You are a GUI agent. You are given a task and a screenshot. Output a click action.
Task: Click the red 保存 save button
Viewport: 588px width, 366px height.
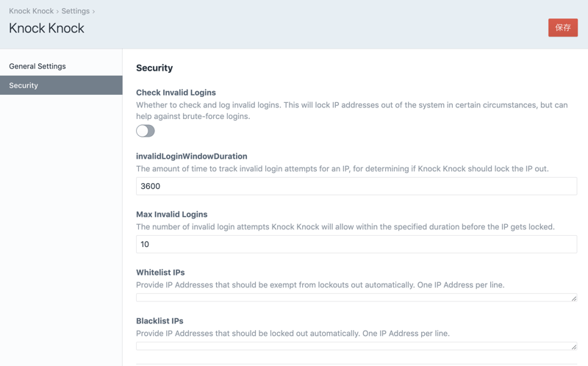pos(562,27)
